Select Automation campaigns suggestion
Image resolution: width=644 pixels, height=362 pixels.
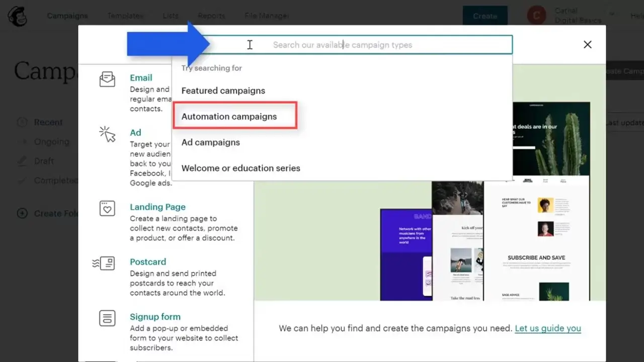[x=229, y=116]
